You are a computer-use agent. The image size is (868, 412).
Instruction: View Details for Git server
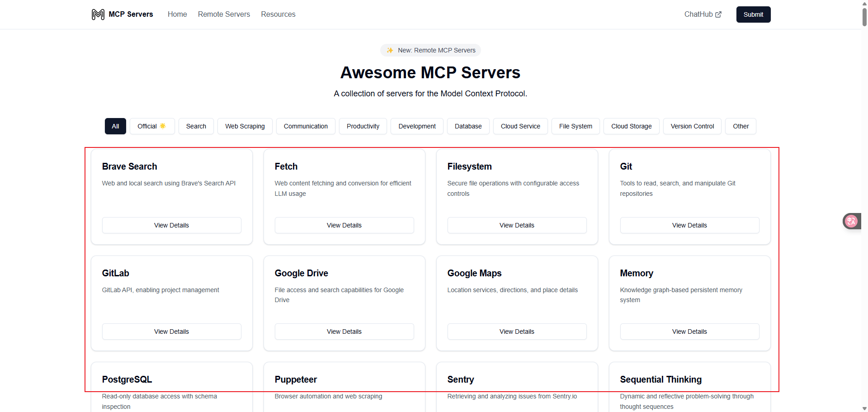point(689,225)
